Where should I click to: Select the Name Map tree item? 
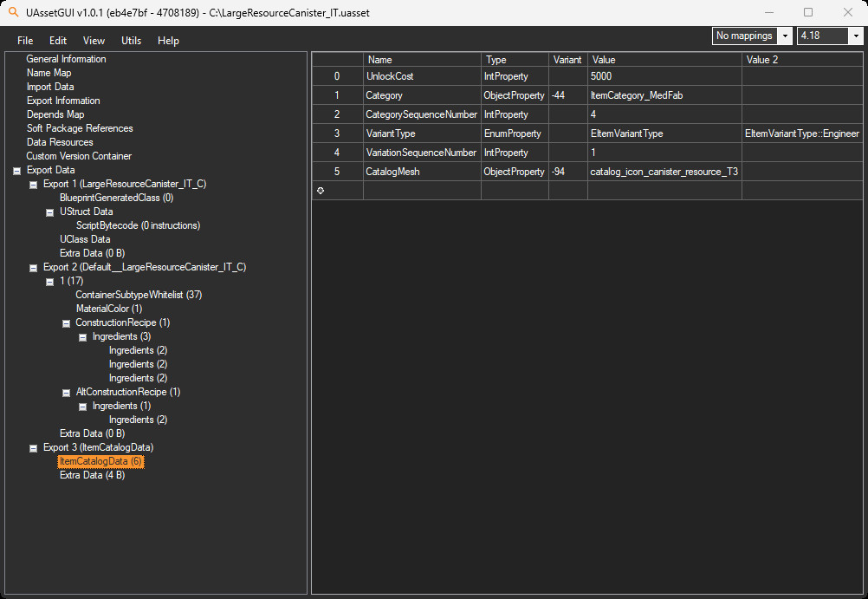(x=49, y=73)
